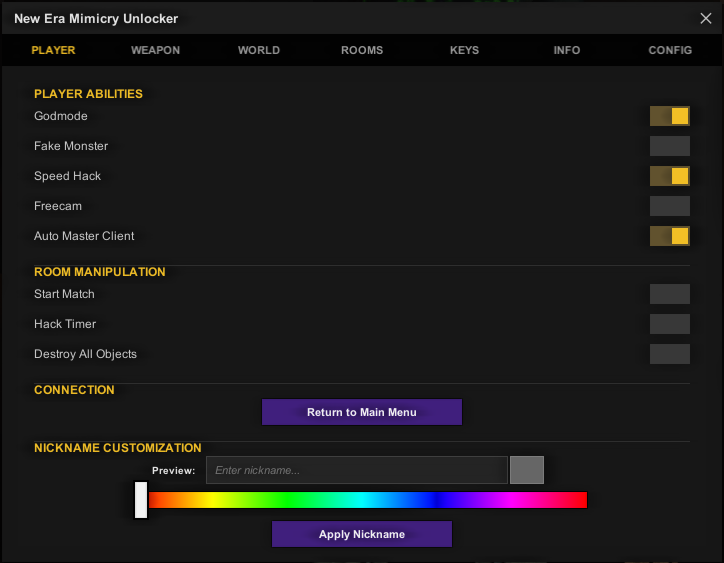Activate the Hack Timer toggle
Viewport: 724px width, 563px height.
[x=670, y=324]
